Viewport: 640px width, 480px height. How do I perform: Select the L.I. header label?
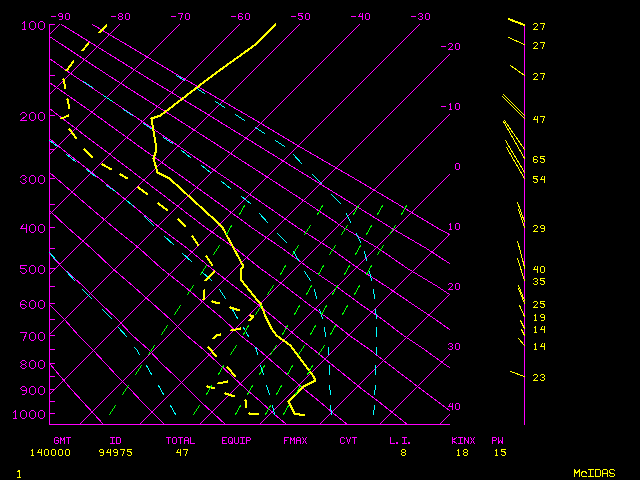click(x=400, y=440)
